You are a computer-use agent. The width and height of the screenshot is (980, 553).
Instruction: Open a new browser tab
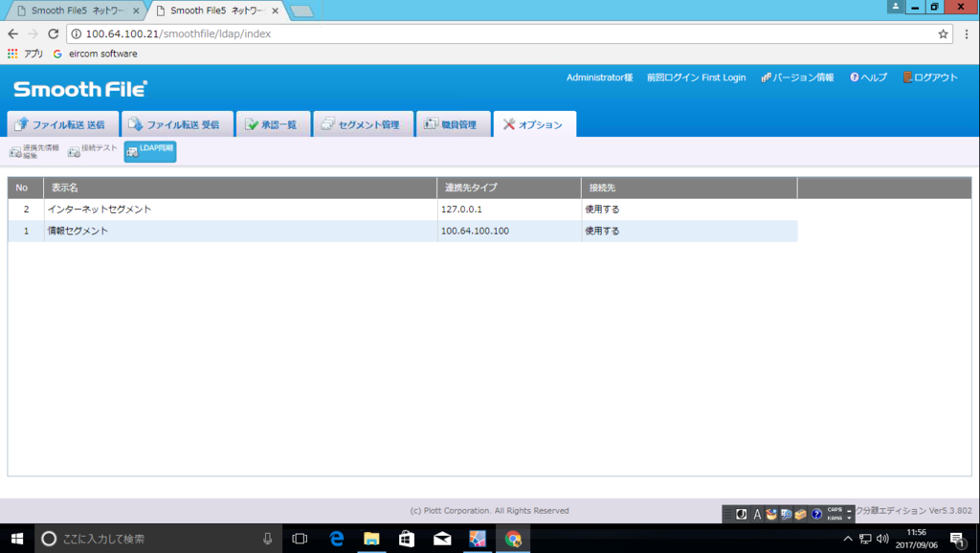(x=301, y=11)
